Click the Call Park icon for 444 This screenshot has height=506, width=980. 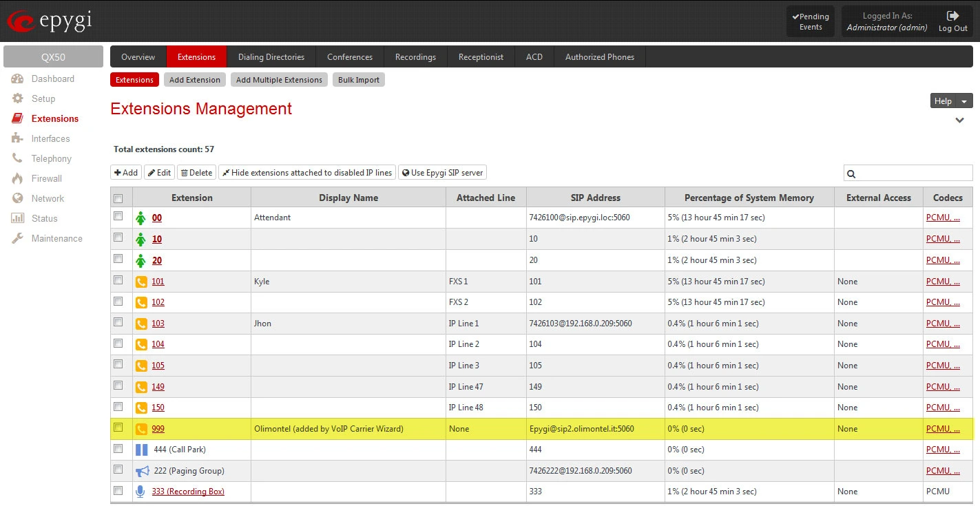point(141,450)
